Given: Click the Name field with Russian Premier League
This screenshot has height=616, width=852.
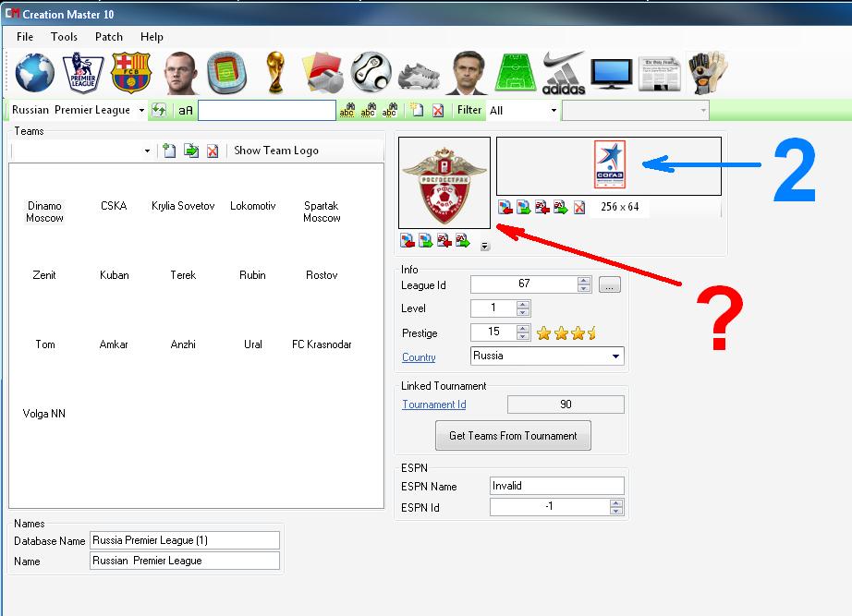Looking at the screenshot, I should point(184,561).
